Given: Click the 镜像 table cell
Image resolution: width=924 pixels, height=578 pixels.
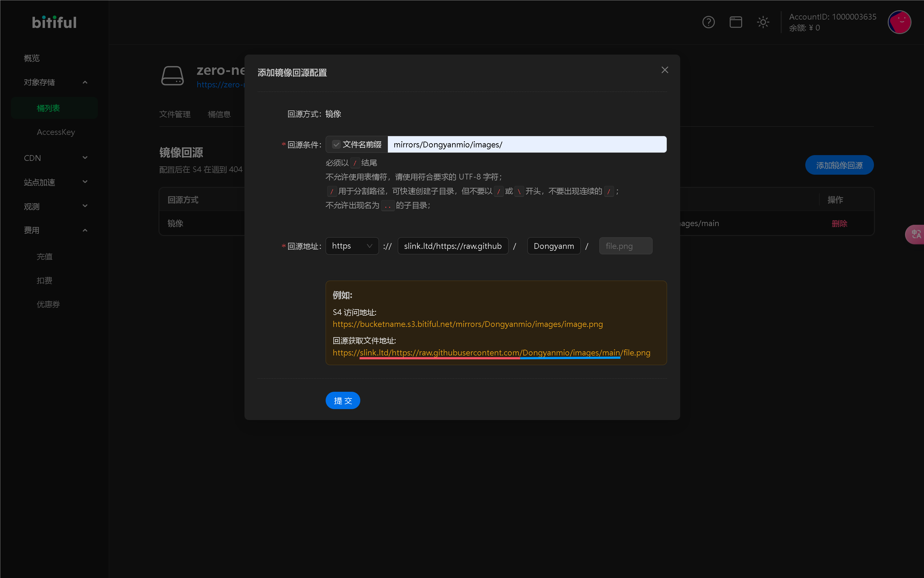Looking at the screenshot, I should point(175,223).
